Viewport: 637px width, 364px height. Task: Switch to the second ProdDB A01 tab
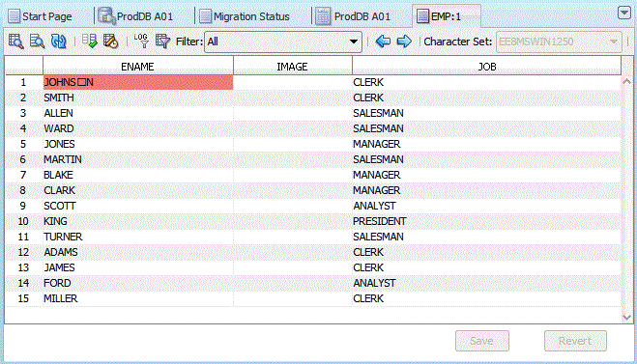(x=353, y=16)
